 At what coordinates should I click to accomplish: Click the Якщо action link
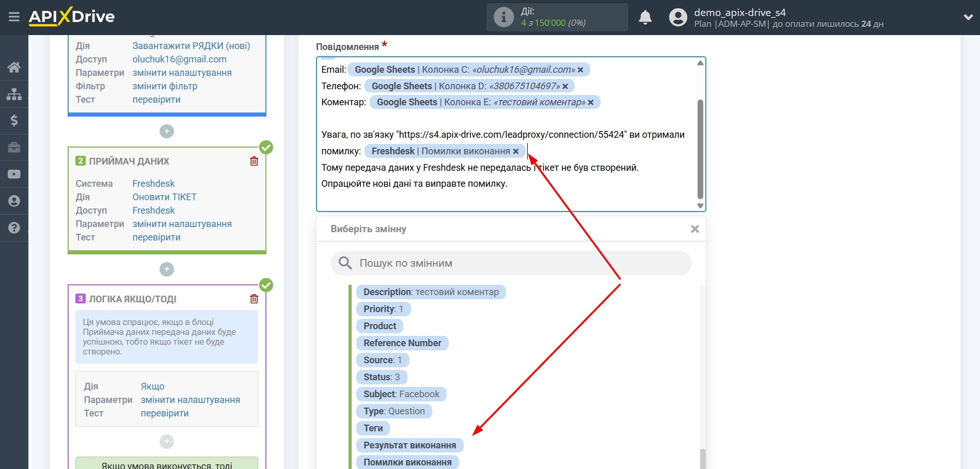[152, 386]
